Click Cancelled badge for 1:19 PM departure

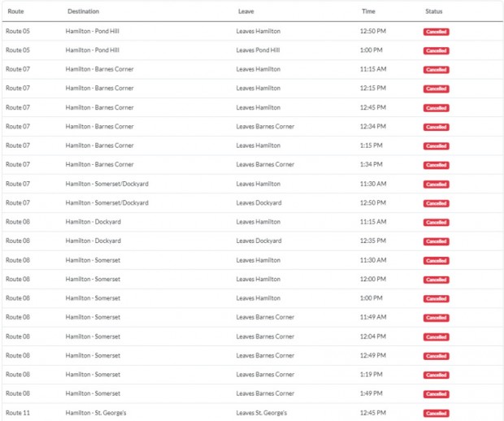[436, 375]
